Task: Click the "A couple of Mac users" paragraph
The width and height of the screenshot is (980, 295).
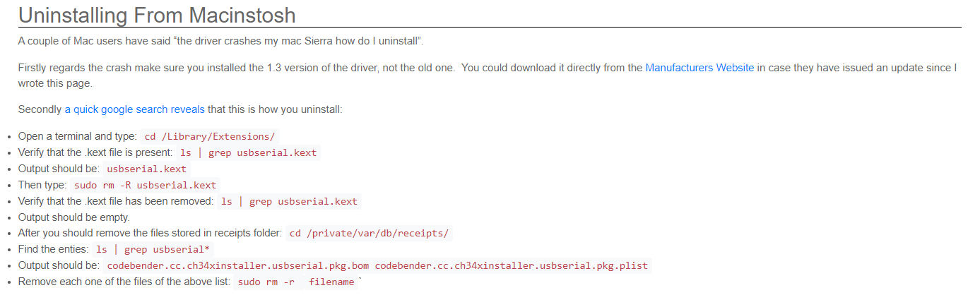Action: [220, 40]
